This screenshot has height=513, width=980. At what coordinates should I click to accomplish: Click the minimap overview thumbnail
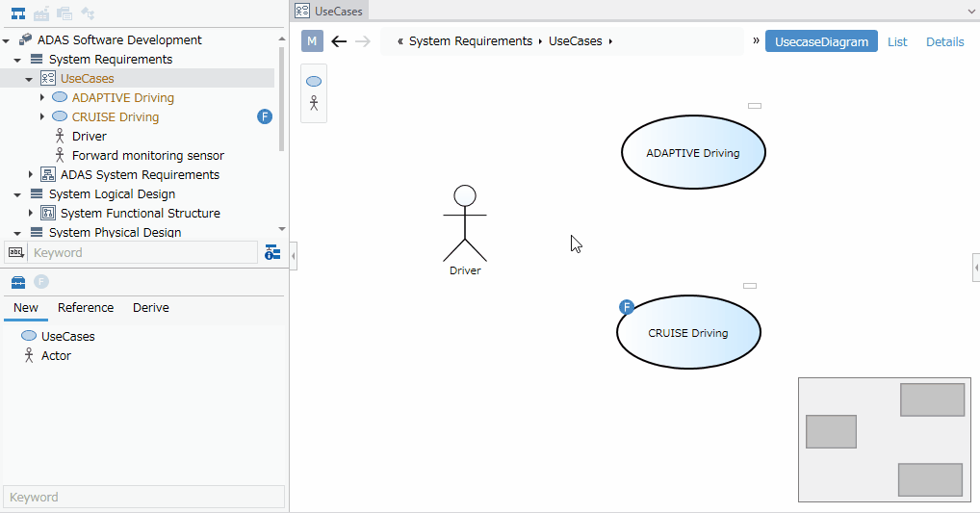pos(885,439)
